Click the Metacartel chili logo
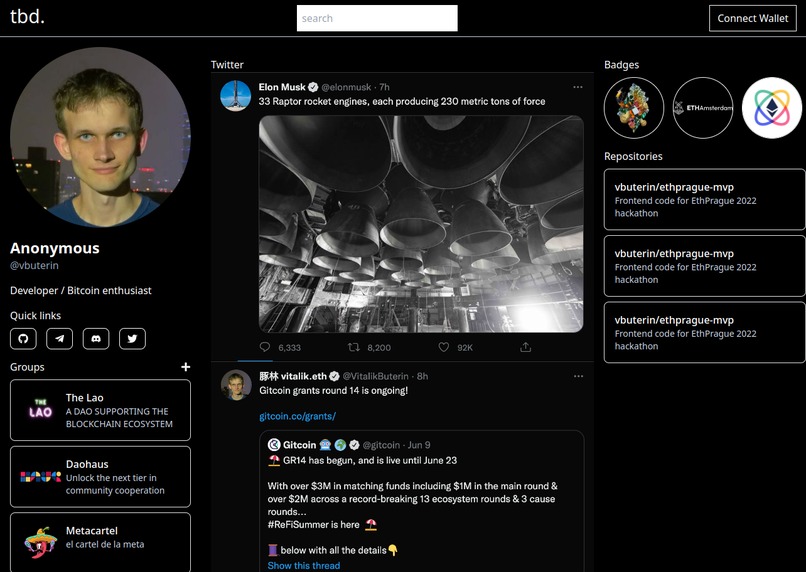 click(x=41, y=542)
